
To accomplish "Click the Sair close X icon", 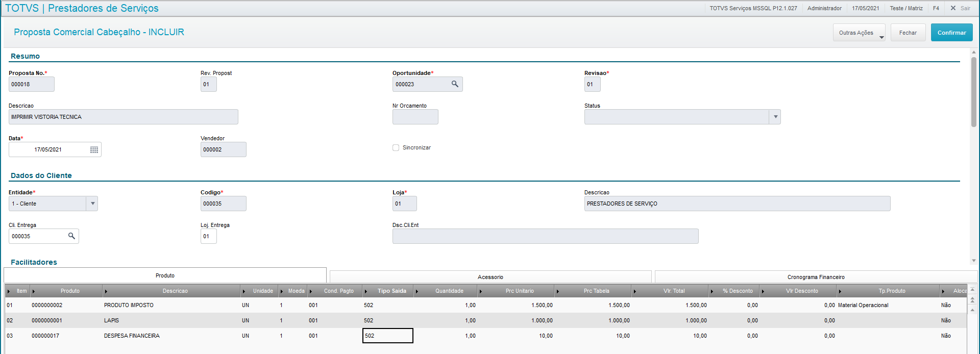I will [x=953, y=8].
